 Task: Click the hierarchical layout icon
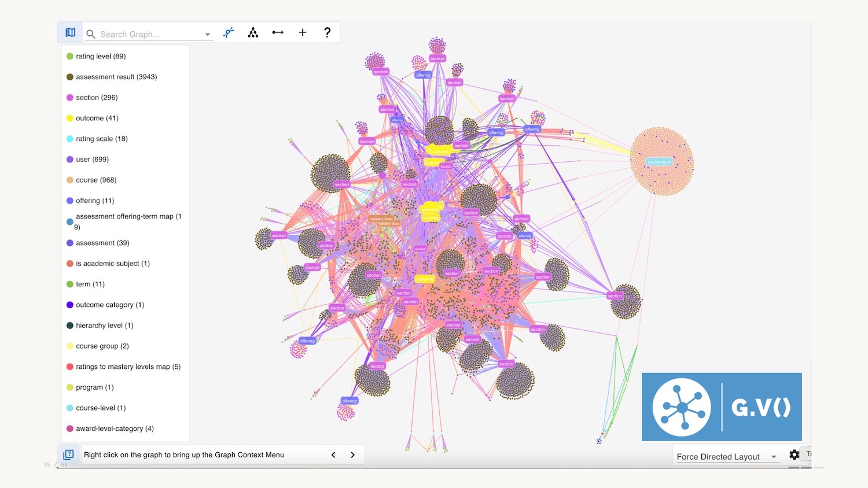point(253,32)
